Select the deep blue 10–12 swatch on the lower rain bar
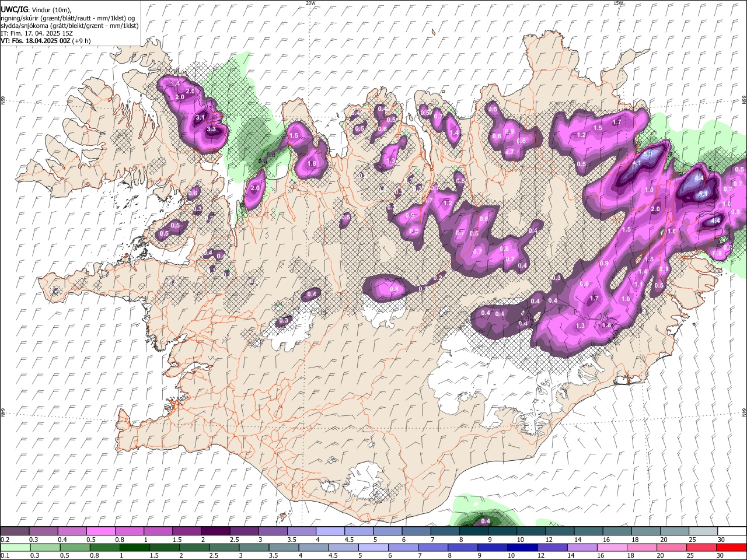The width and height of the screenshot is (747, 560). point(522,547)
